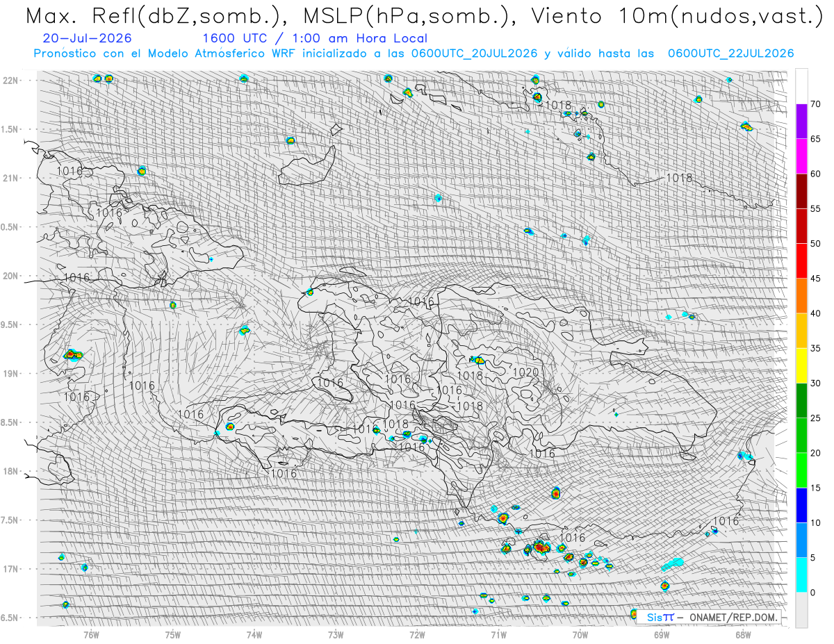Select the '71W' longitude label
Viewport: 834px width, 644px height.
click(x=498, y=634)
